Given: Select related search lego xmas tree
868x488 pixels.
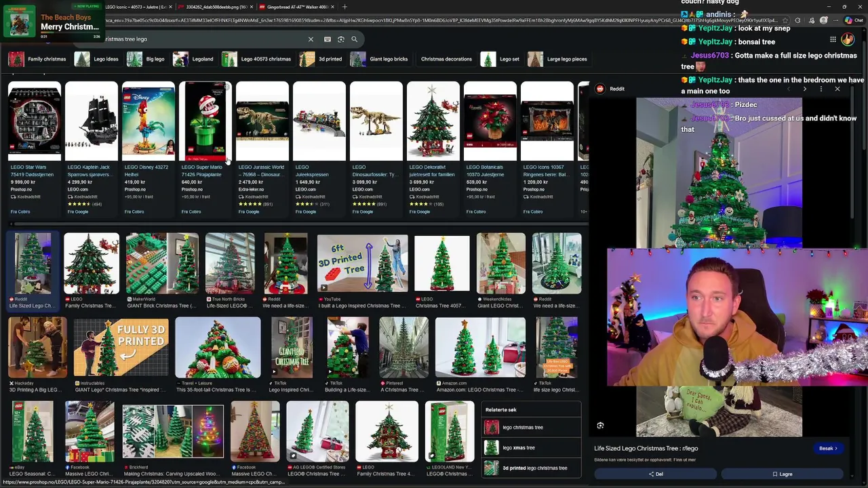Looking at the screenshot, I should [532, 448].
